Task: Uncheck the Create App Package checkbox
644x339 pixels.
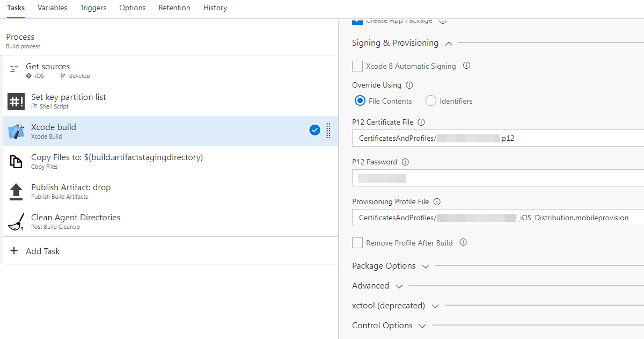Action: tap(357, 20)
